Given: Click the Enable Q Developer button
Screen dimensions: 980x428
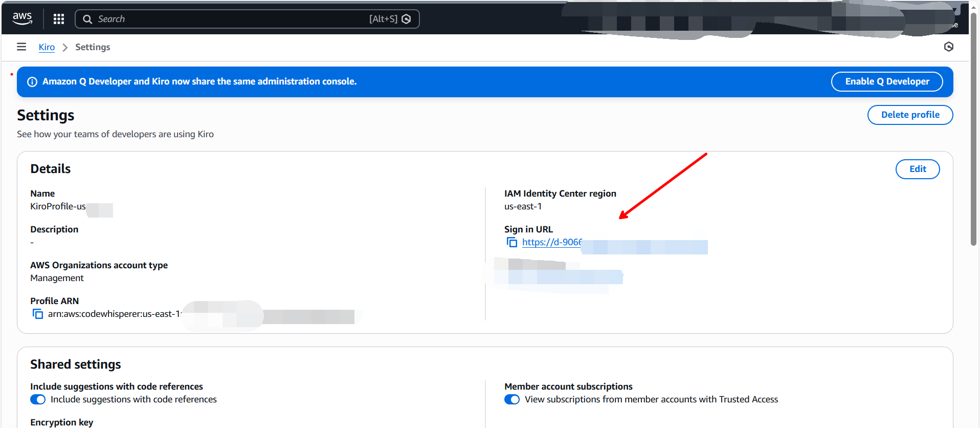Looking at the screenshot, I should pos(886,82).
